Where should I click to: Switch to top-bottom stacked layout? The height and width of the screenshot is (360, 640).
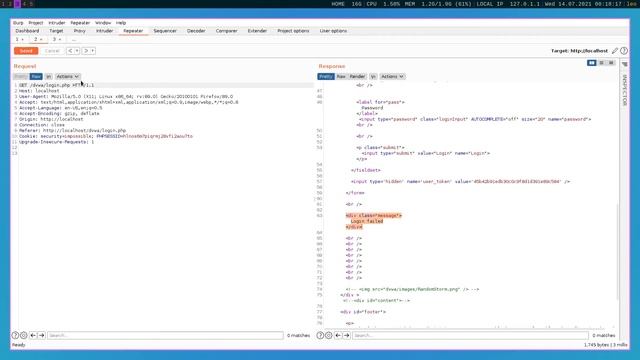[x=602, y=63]
